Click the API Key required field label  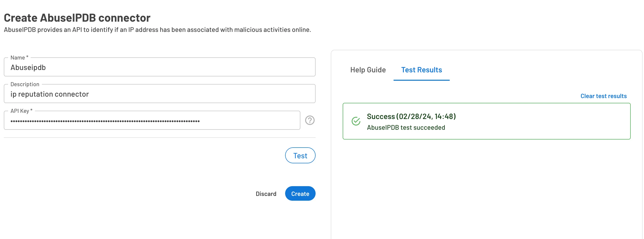tap(21, 111)
